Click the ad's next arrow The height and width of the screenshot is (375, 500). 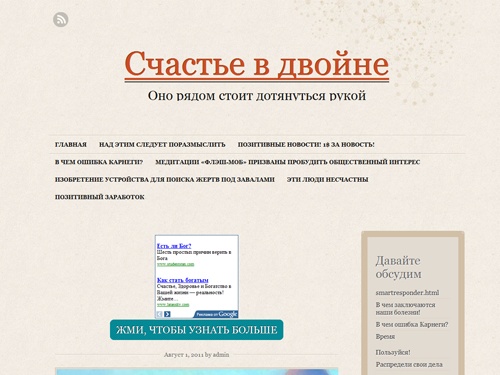click(167, 314)
